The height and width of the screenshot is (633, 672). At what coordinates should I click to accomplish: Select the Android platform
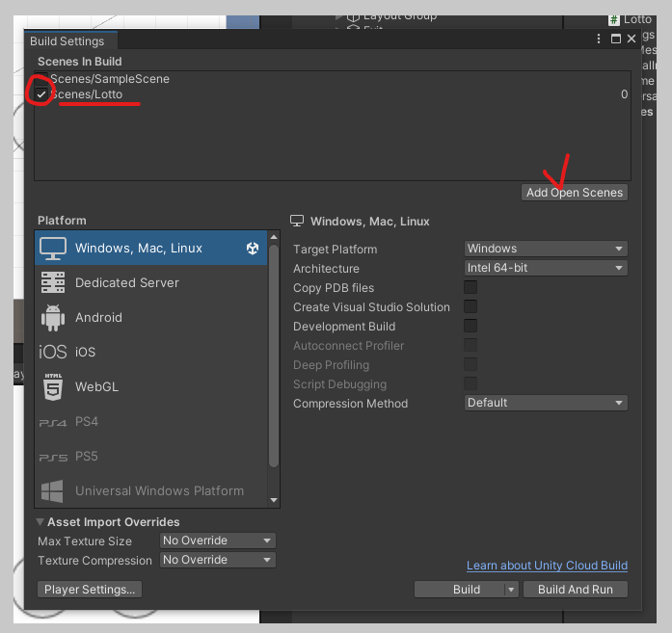pyautogui.click(x=150, y=317)
